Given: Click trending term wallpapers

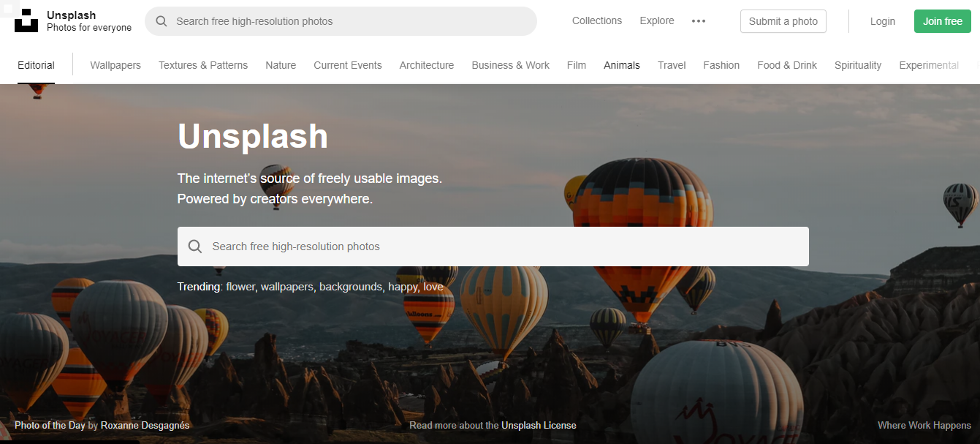Looking at the screenshot, I should (x=287, y=287).
